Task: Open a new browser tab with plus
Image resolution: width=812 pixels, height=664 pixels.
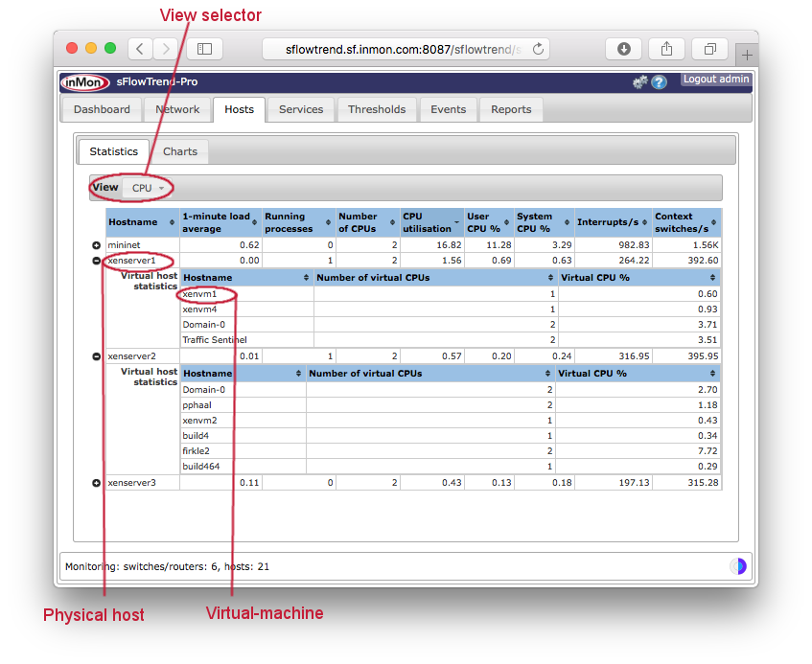Action: coord(747,55)
